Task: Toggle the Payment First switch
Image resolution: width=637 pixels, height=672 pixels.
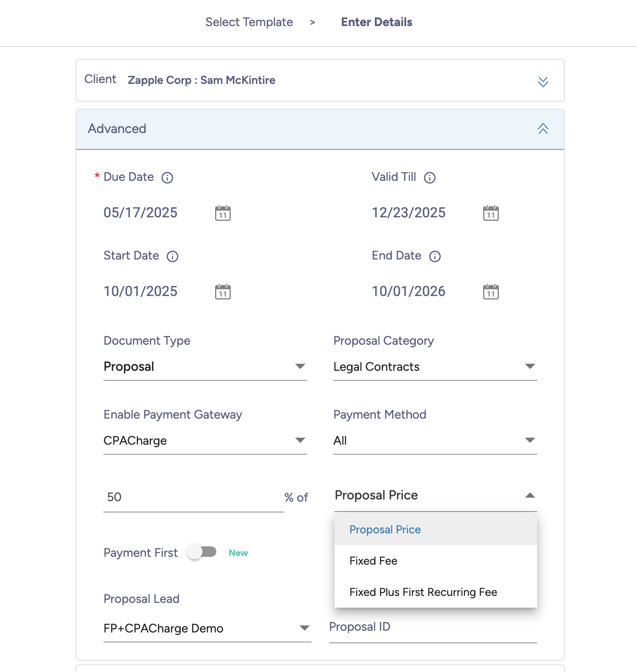Action: tap(202, 552)
